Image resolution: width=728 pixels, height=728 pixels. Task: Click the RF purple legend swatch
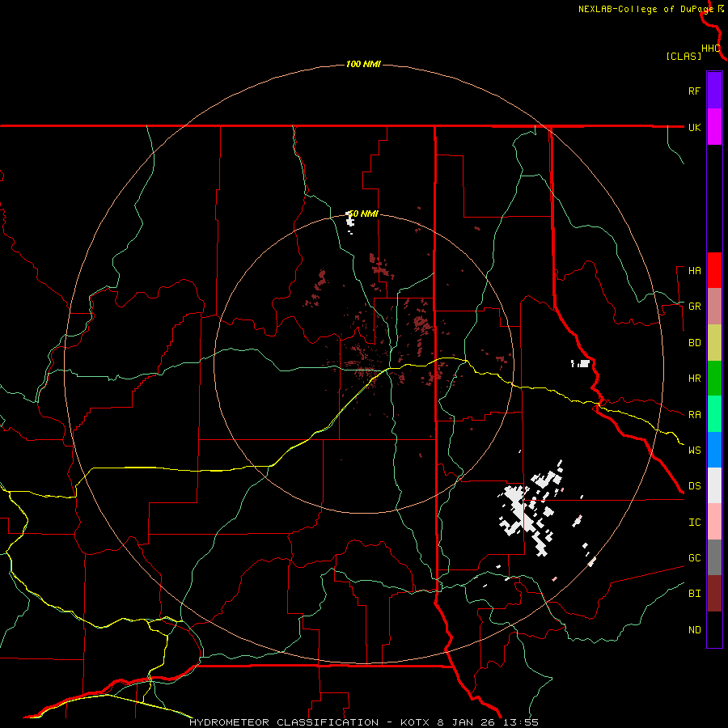(x=714, y=90)
